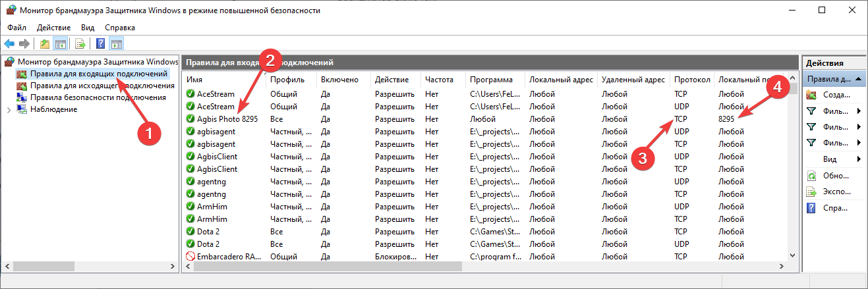Click the green check icon of Agbis Photo 8295

pyautogui.click(x=190, y=119)
